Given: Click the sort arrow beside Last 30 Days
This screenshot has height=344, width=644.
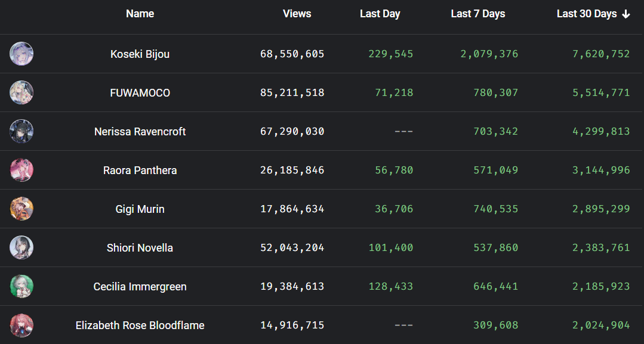Looking at the screenshot, I should pyautogui.click(x=626, y=14).
